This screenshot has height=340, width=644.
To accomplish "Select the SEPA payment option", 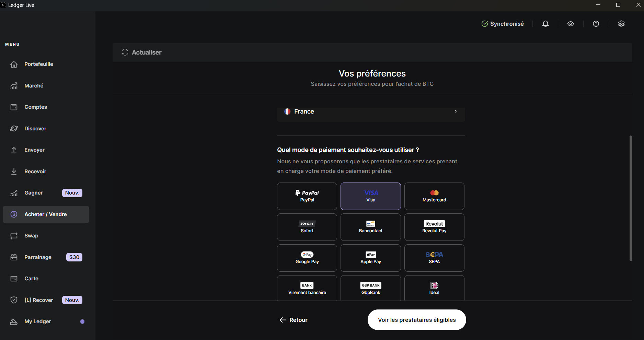I will click(434, 258).
